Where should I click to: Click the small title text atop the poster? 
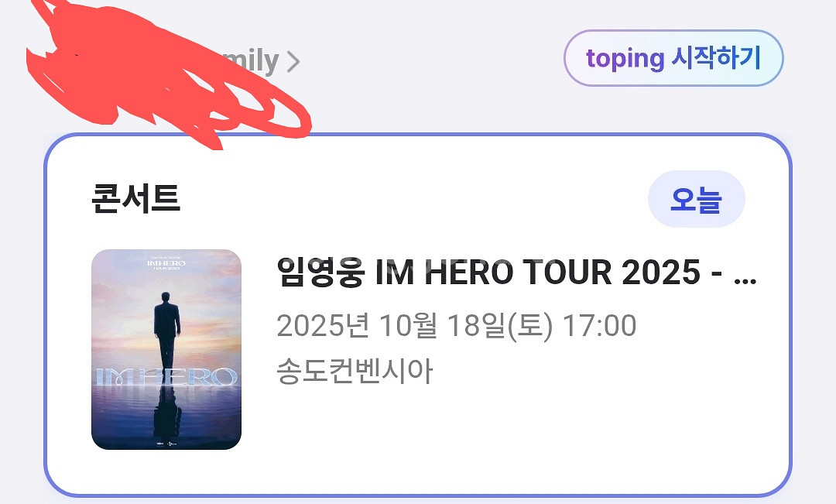pos(166,263)
